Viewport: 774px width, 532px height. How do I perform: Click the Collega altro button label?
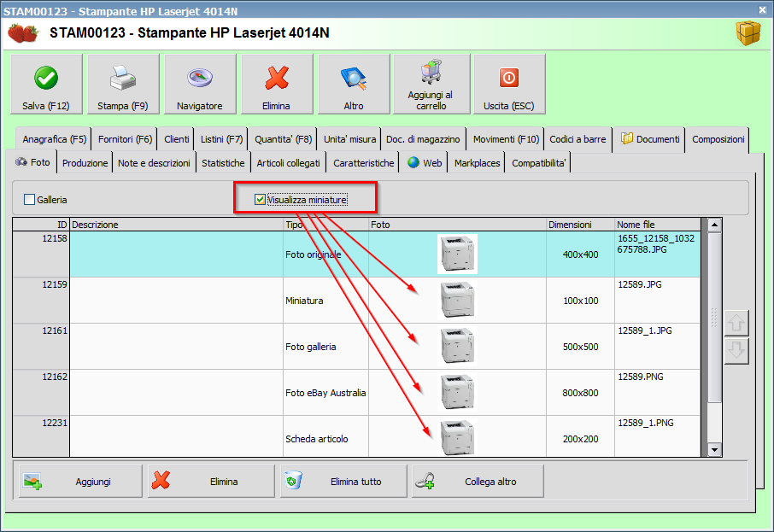coord(490,481)
